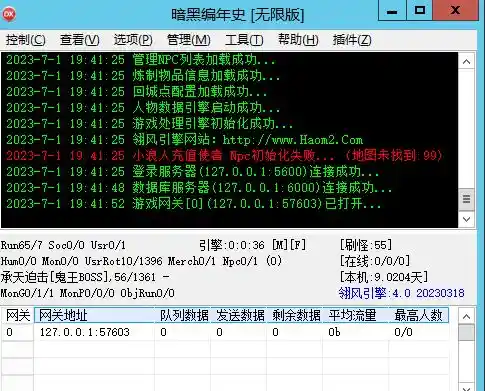Click the 发送数据 column header
The width and height of the screenshot is (485, 391).
point(239,315)
